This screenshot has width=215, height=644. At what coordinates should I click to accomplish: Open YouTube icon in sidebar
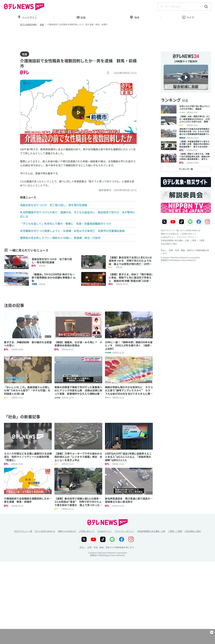point(173,222)
